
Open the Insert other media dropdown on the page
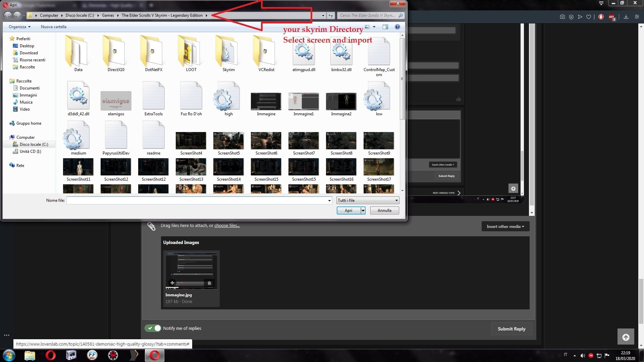(505, 227)
